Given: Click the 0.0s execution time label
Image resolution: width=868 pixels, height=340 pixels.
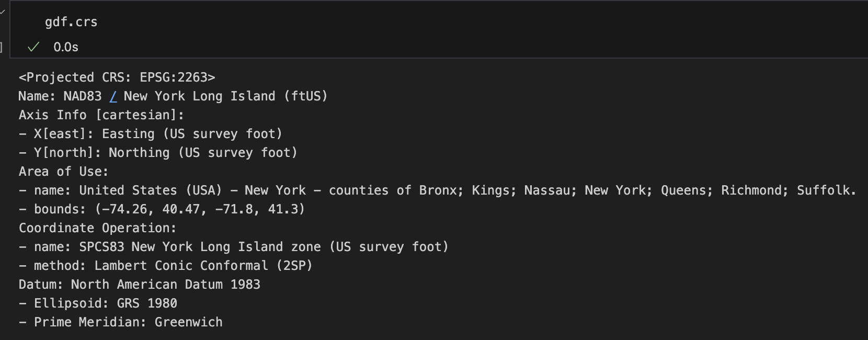Looking at the screenshot, I should [x=66, y=47].
